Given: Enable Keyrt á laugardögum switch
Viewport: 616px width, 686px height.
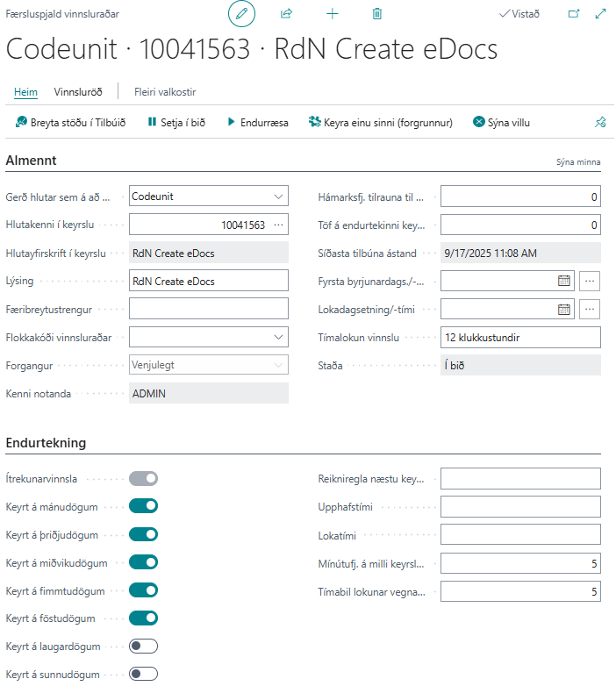Looking at the screenshot, I should click(143, 647).
